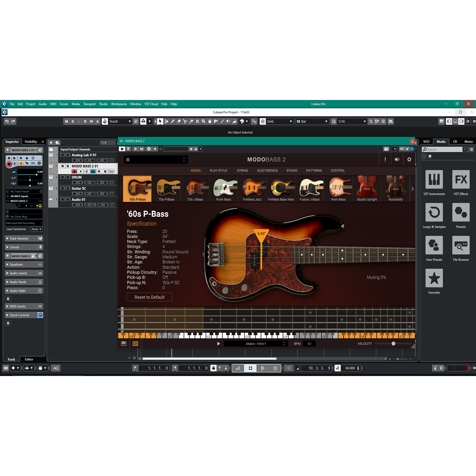This screenshot has width=476, height=476.
Task: Toggle global Mute M in toolbar
Action: (x=67, y=121)
